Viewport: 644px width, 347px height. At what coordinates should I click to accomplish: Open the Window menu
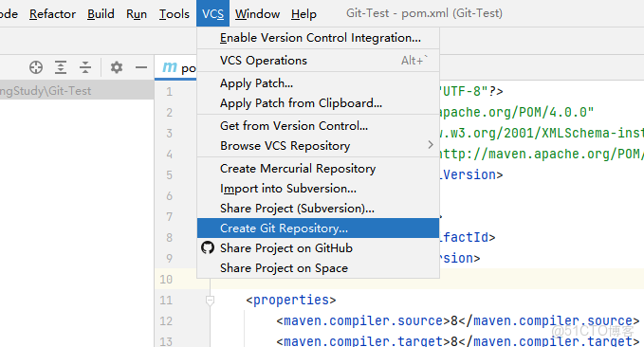click(x=257, y=14)
